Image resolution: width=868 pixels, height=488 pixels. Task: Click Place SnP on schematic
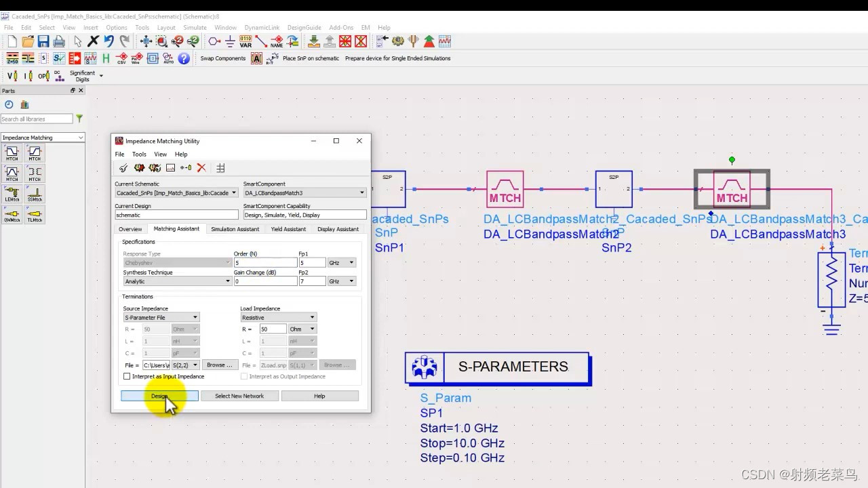point(311,58)
